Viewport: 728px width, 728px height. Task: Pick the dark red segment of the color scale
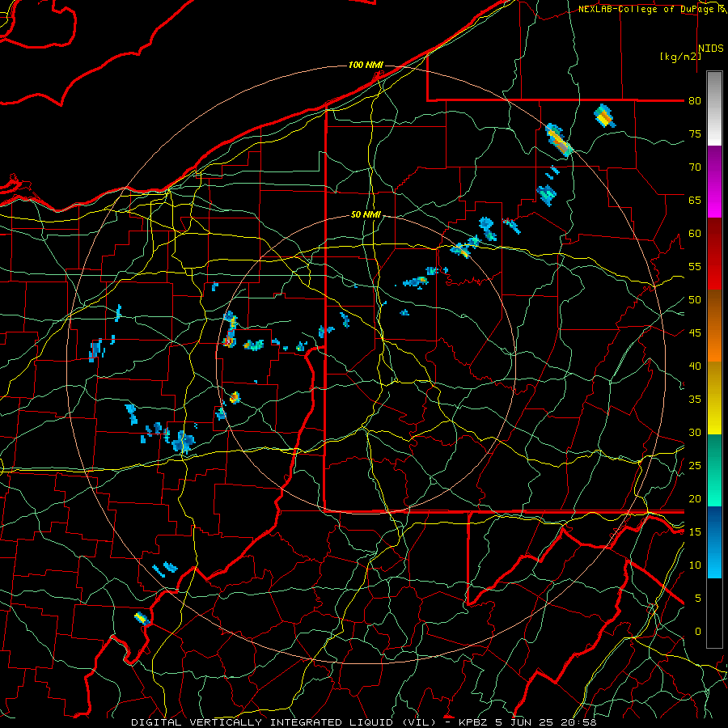coord(714,236)
